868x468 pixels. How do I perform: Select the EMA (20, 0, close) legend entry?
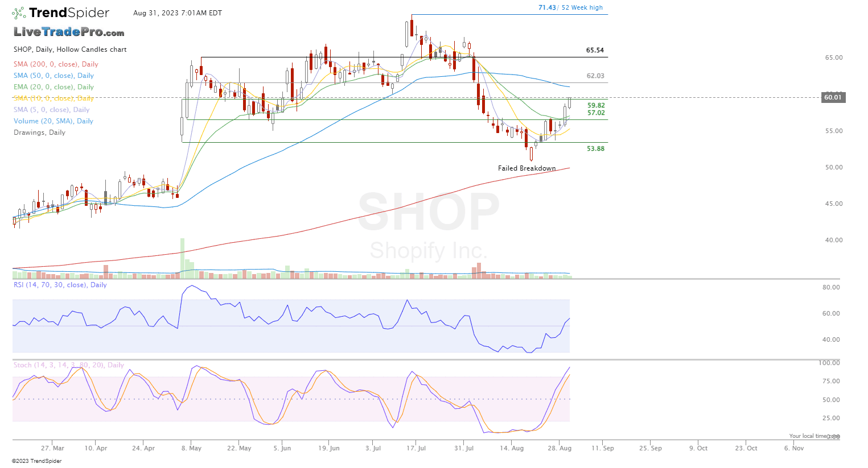point(54,87)
